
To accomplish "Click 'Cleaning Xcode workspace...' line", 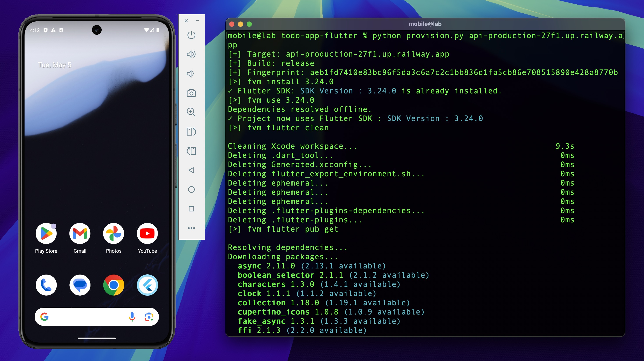I will click(x=292, y=146).
